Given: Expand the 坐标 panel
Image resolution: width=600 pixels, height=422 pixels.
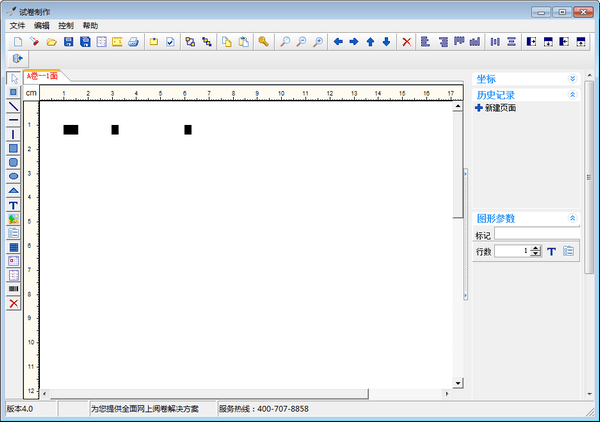Looking at the screenshot, I should tap(572, 78).
